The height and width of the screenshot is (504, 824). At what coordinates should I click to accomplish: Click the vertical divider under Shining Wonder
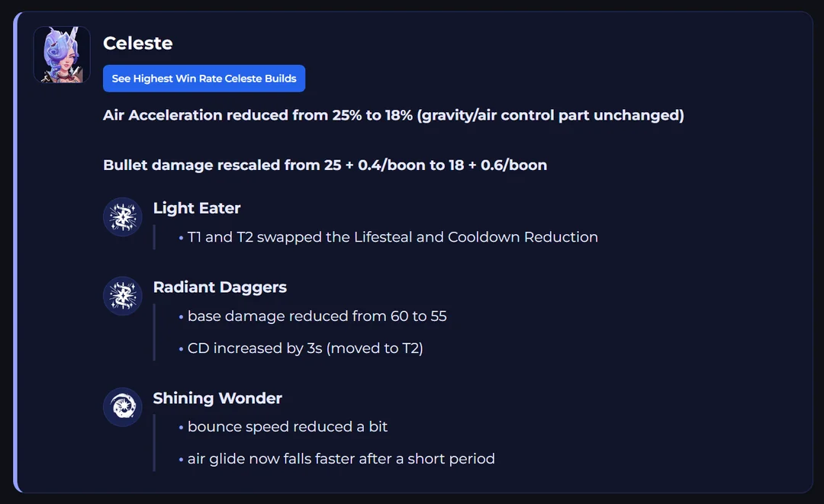coord(154,443)
